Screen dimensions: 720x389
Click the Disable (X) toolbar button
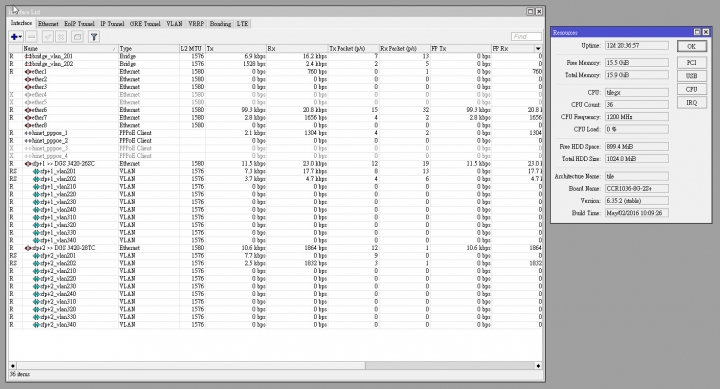(61, 37)
